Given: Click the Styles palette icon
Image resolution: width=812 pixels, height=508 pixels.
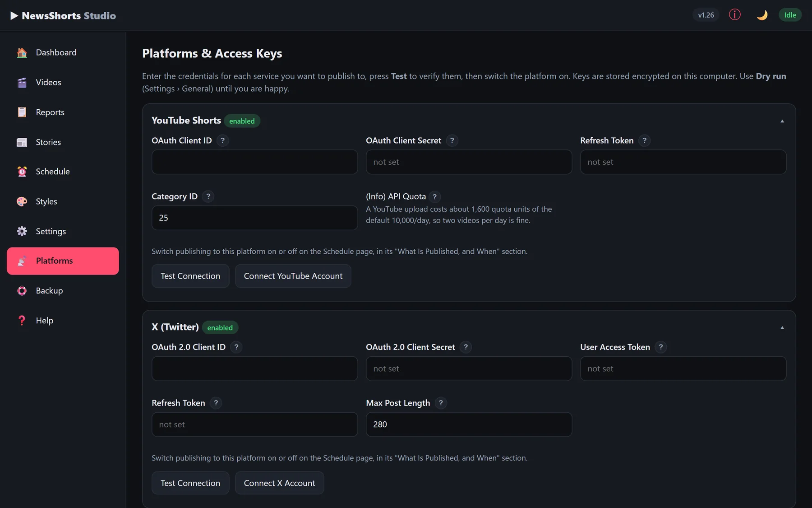Looking at the screenshot, I should coord(22,201).
